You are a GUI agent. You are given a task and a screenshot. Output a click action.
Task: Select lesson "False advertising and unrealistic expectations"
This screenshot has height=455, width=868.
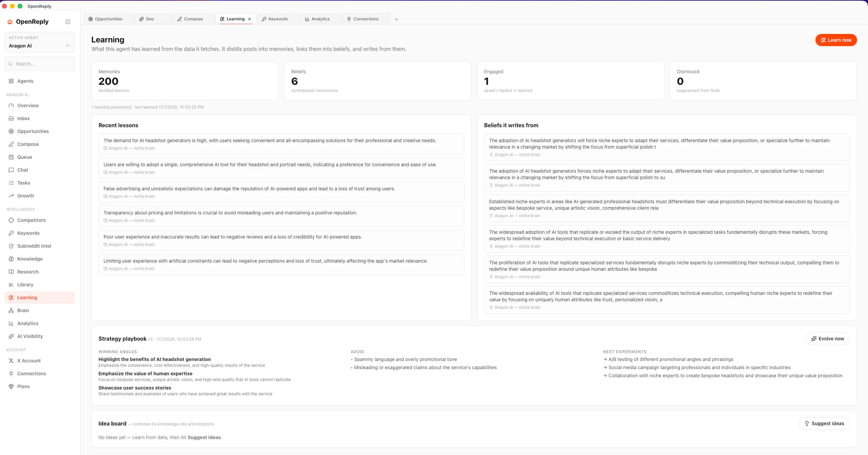pos(281,192)
